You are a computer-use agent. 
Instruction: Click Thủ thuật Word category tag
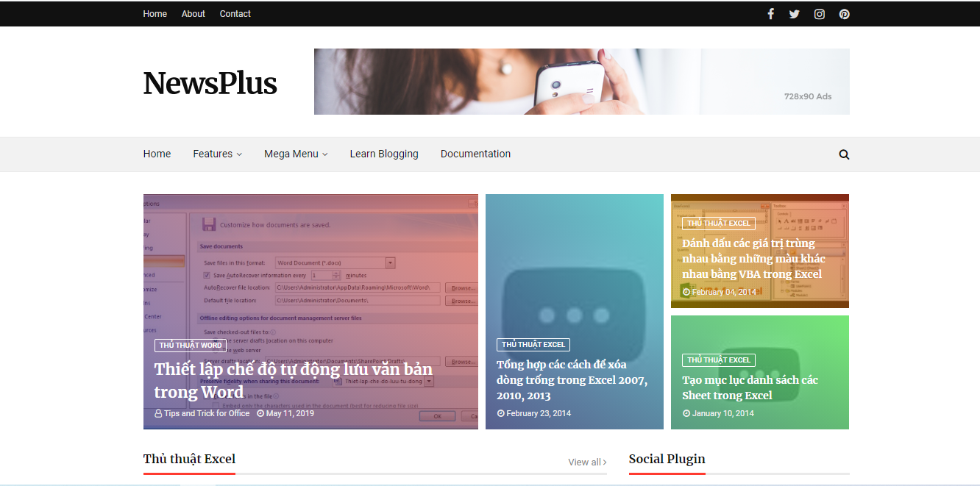(x=191, y=345)
